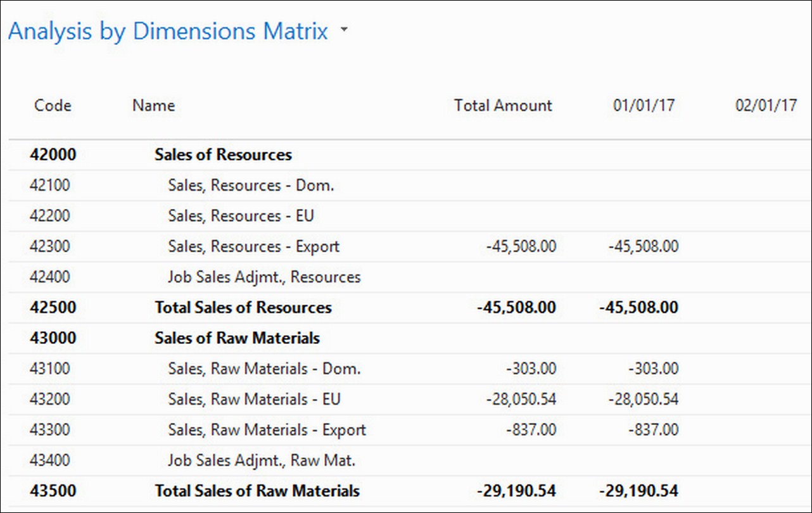This screenshot has width=812, height=513.
Task: Select code 43400 cell
Action: click(50, 460)
